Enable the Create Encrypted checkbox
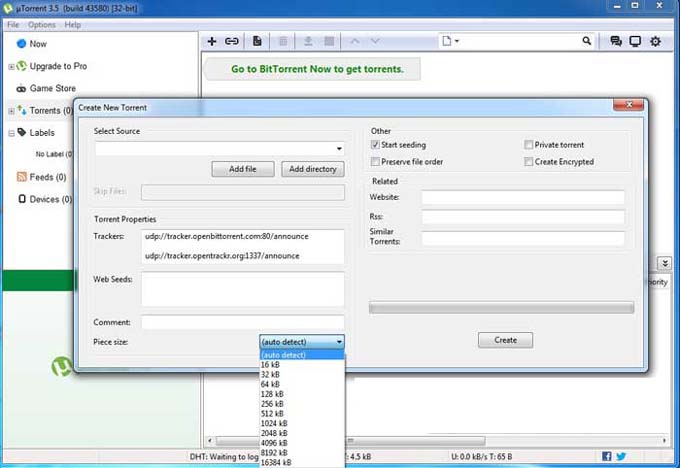Viewport: 680px width, 468px height. [x=528, y=161]
